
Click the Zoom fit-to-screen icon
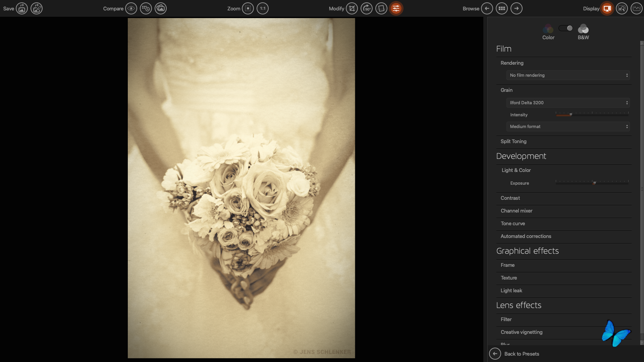coord(248,8)
